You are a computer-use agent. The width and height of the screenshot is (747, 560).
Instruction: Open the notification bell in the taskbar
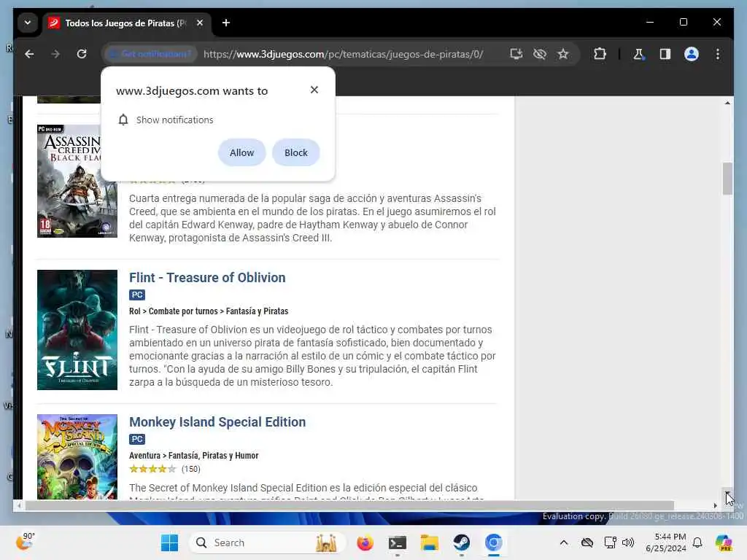tap(697, 542)
